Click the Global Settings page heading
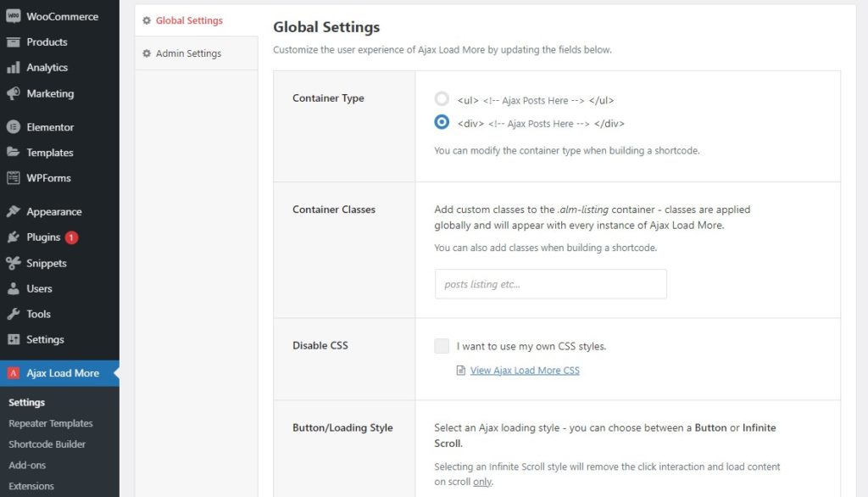The width and height of the screenshot is (868, 497). [x=326, y=26]
